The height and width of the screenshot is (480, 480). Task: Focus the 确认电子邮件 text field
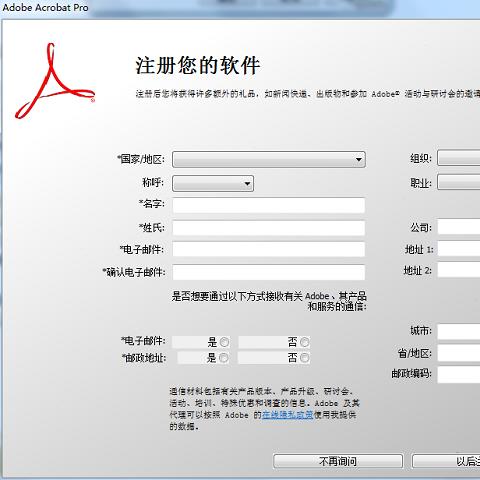click(269, 272)
